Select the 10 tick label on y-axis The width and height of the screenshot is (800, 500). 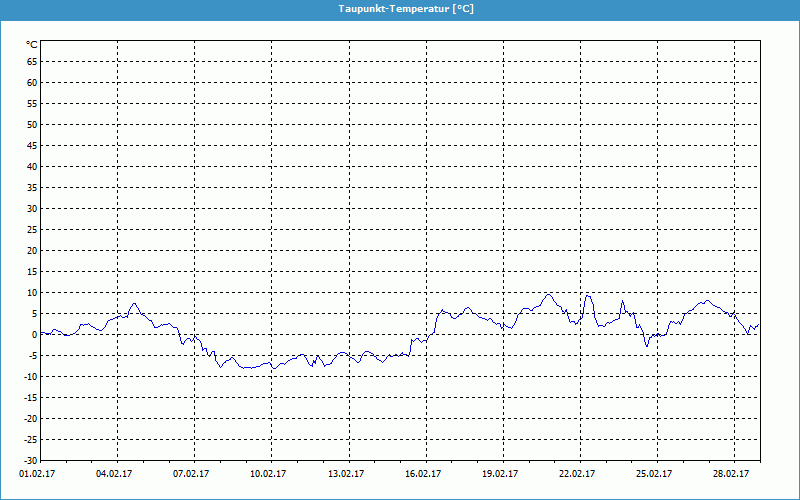click(31, 293)
